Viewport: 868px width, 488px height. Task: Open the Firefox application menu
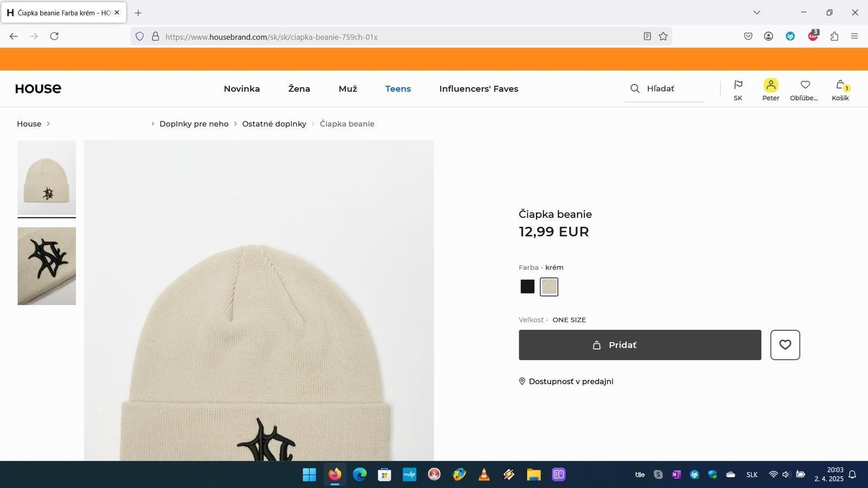point(854,36)
